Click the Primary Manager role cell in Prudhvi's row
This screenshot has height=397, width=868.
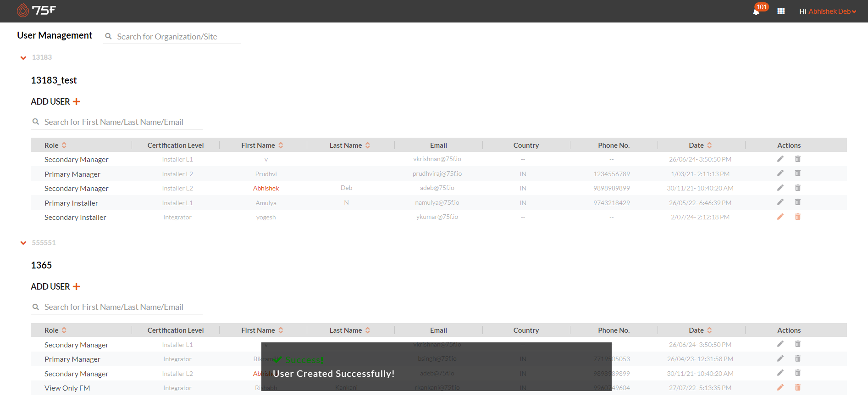(72, 174)
